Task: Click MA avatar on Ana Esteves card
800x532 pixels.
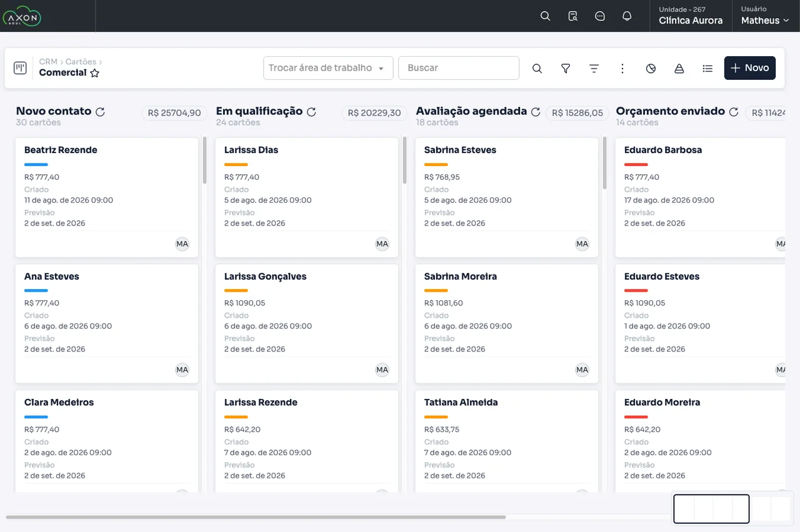Action: (182, 370)
